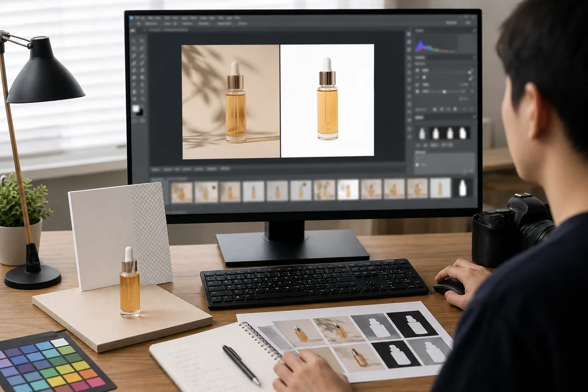Screen dimensions: 588x392
Task: Select the twelfth filmstrip thumbnail on white
Action: (440, 187)
